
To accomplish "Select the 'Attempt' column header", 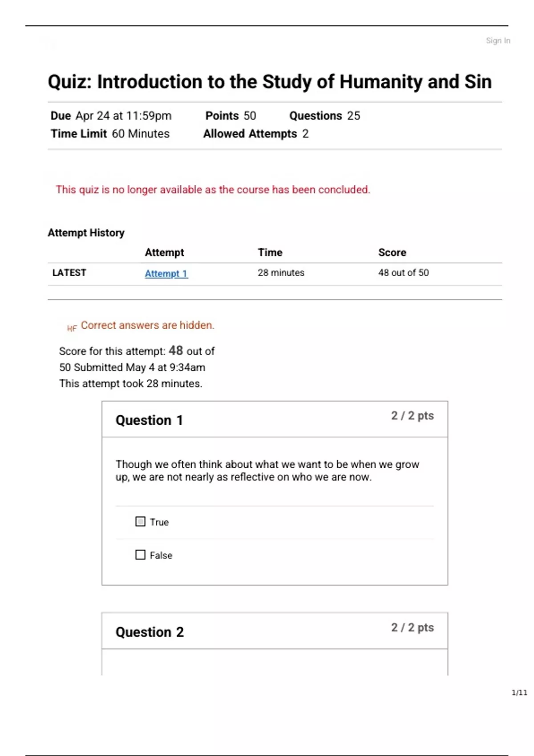I will [x=164, y=253].
